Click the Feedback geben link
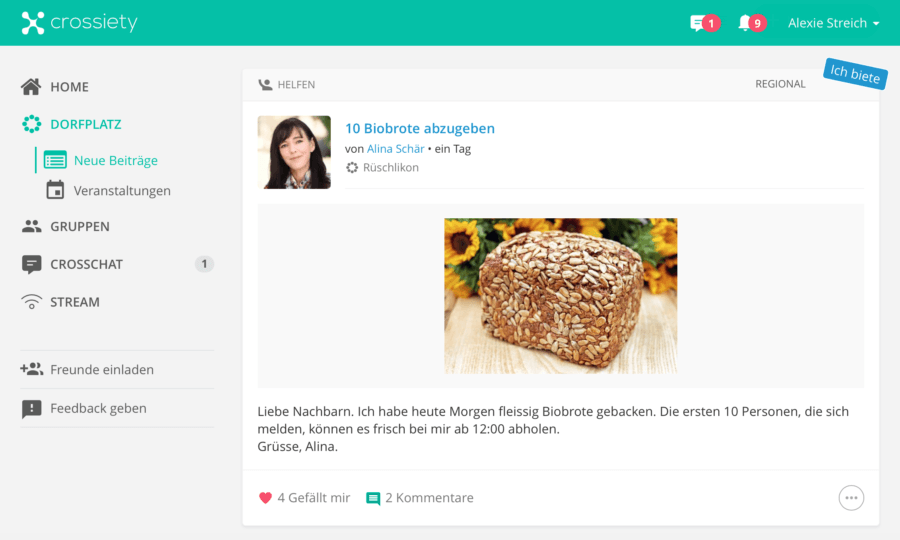Screen dimensions: 900x540 [98, 408]
